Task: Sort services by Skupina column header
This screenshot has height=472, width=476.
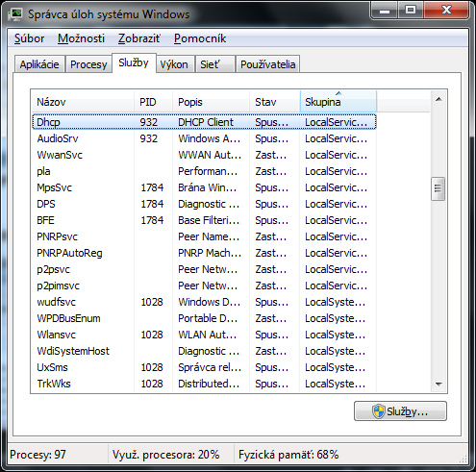Action: (338, 102)
